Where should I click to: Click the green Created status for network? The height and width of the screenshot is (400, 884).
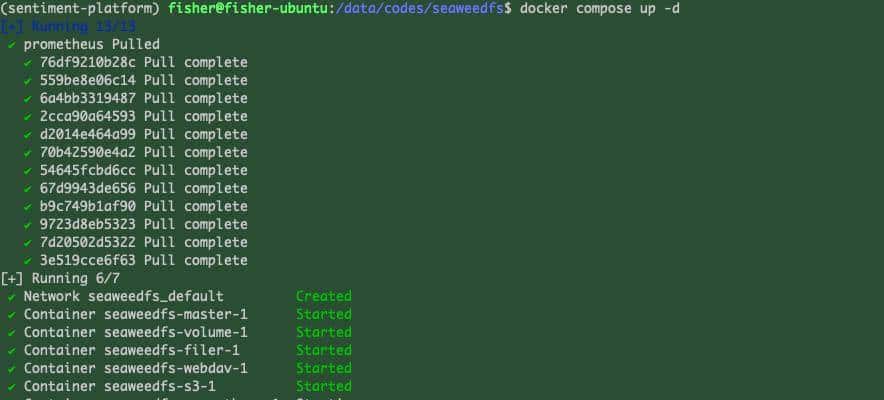324,297
